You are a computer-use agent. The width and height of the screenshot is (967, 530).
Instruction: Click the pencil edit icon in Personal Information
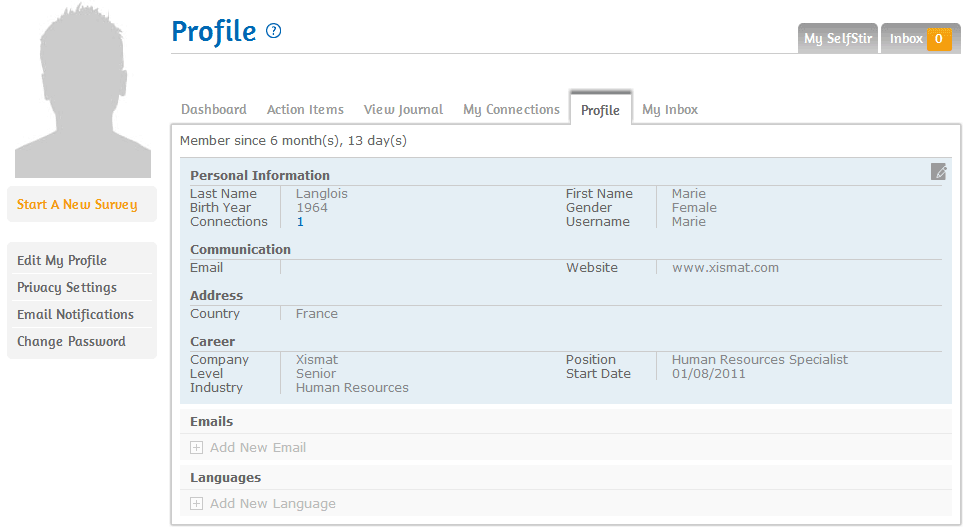tap(938, 172)
